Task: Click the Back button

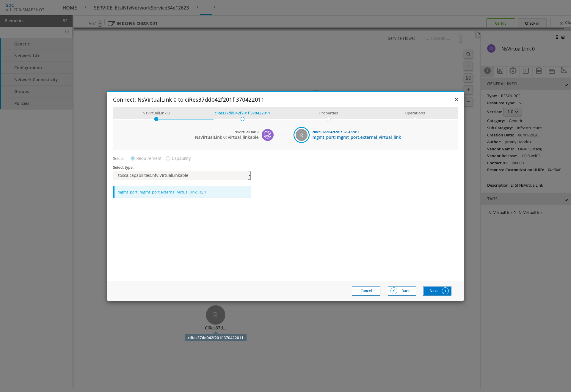Action: coord(402,291)
